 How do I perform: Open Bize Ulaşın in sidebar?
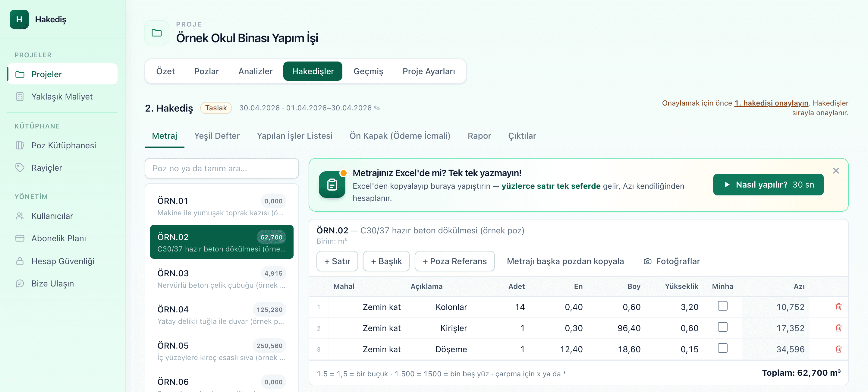[62, 283]
